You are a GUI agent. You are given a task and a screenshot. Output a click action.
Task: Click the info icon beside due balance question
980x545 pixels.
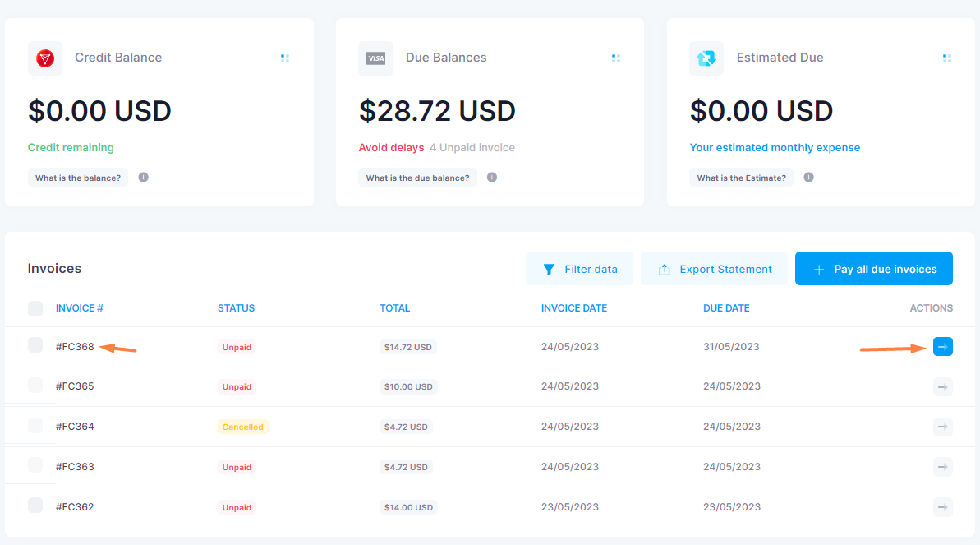(x=492, y=177)
